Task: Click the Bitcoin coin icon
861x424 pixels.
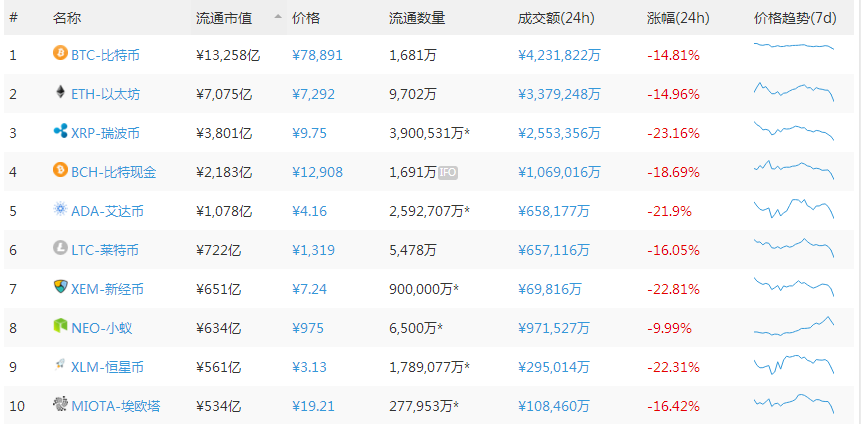Action: [x=60, y=53]
